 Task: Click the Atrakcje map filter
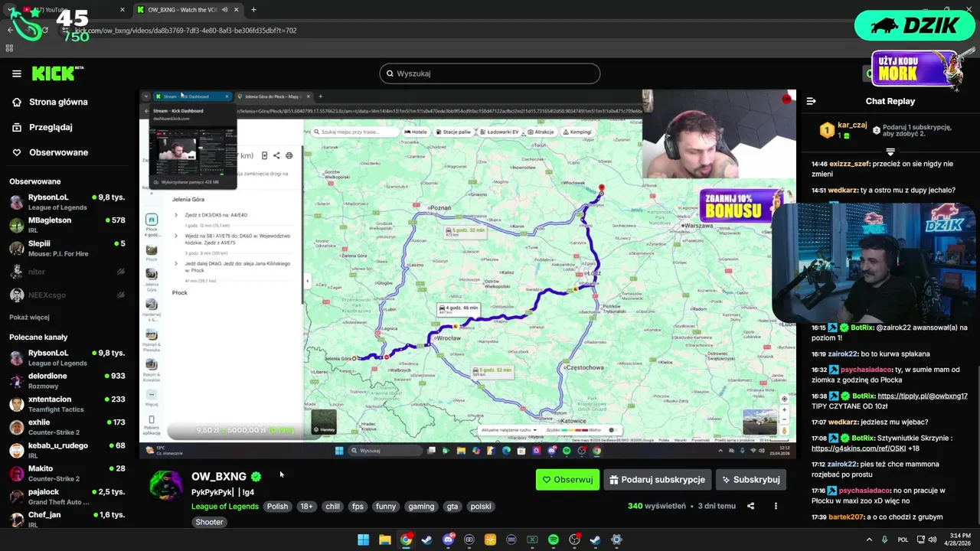[x=541, y=132]
